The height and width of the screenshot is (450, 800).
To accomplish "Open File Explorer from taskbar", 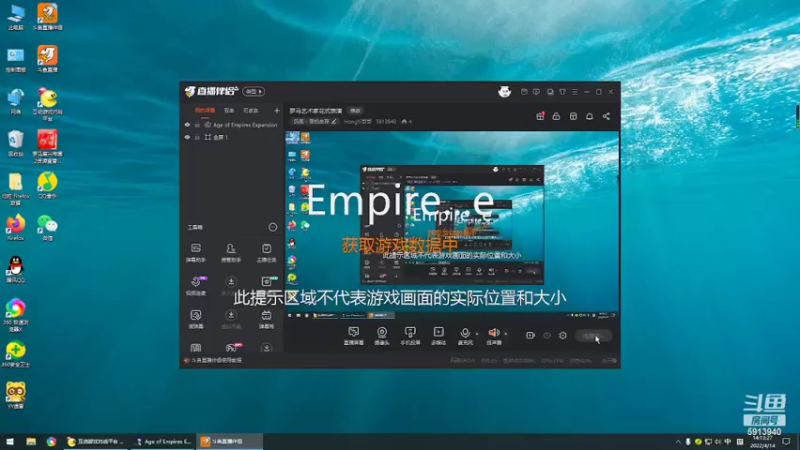I will coord(31,441).
